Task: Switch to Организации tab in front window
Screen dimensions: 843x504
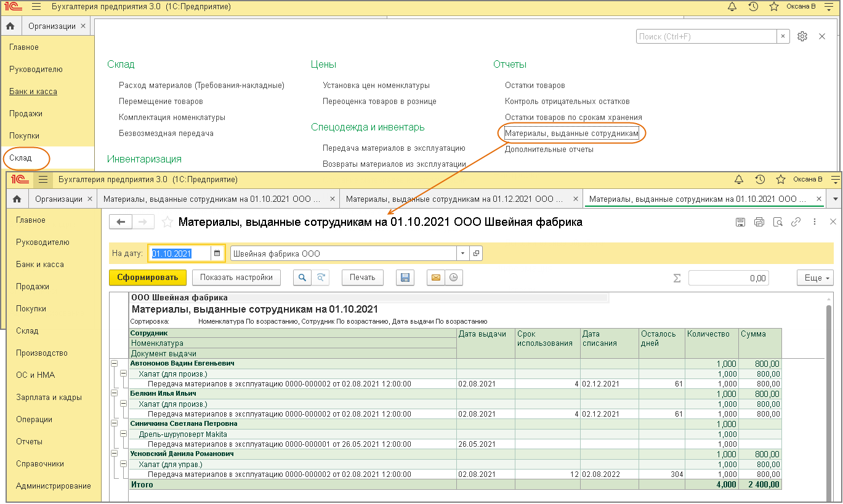Action: tap(58, 199)
